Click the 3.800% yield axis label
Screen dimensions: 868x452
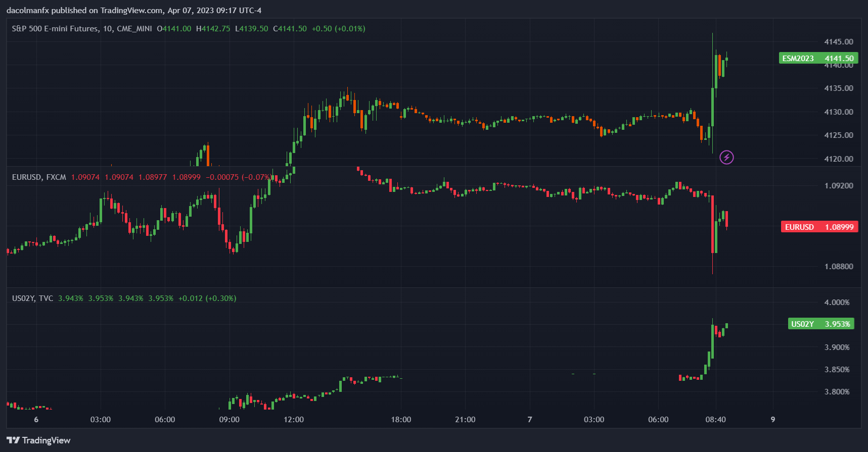tap(837, 392)
